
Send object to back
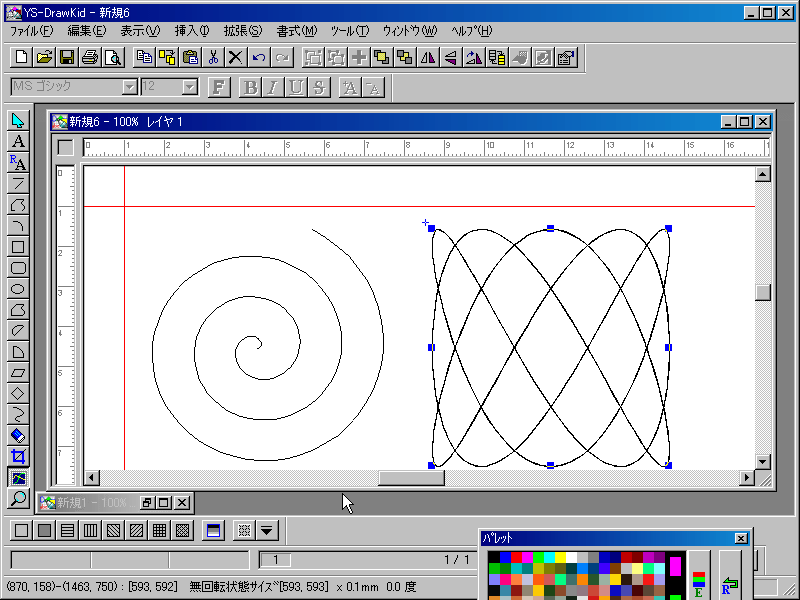click(405, 57)
